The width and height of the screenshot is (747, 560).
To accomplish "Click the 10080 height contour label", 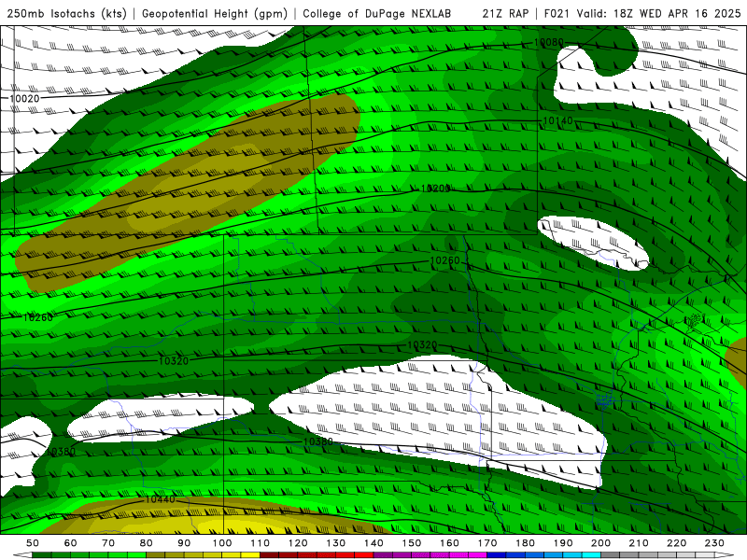I will 549,42.
